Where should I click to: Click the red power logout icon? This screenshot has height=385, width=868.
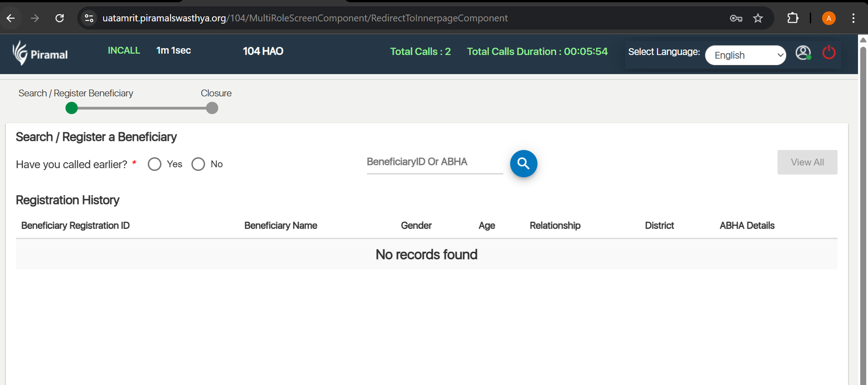tap(828, 53)
